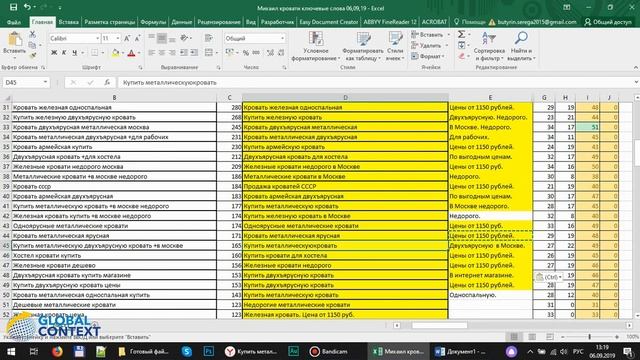Open Firefox from the taskbar
This screenshot has width=640, height=360.
tap(57, 351)
